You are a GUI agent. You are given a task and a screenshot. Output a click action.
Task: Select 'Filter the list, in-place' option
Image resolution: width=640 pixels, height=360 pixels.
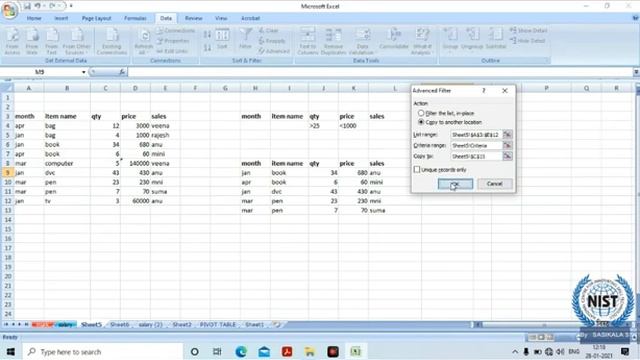point(421,113)
